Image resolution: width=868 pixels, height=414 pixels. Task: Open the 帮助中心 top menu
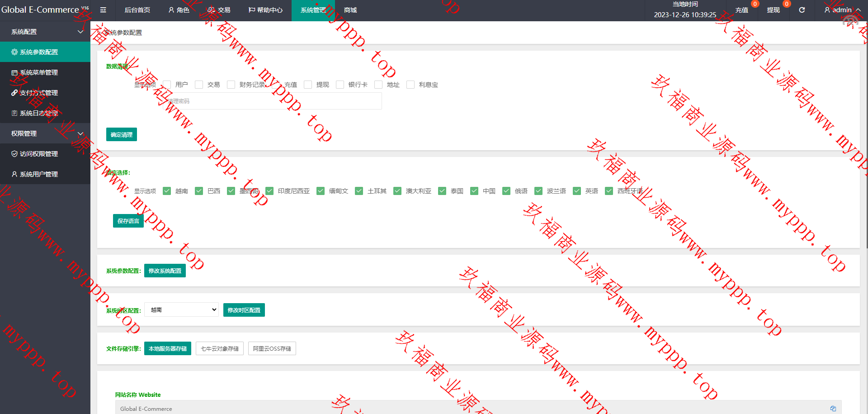(265, 10)
